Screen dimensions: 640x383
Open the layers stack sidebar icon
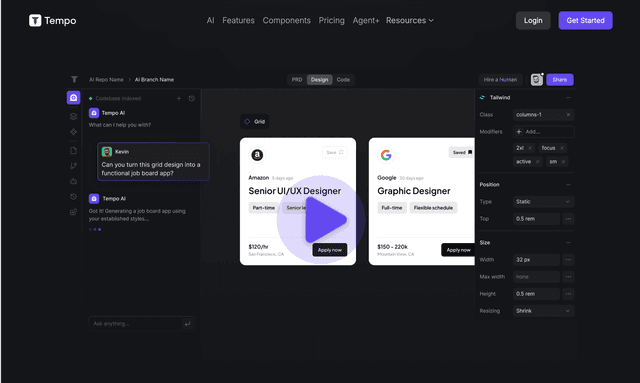click(73, 116)
